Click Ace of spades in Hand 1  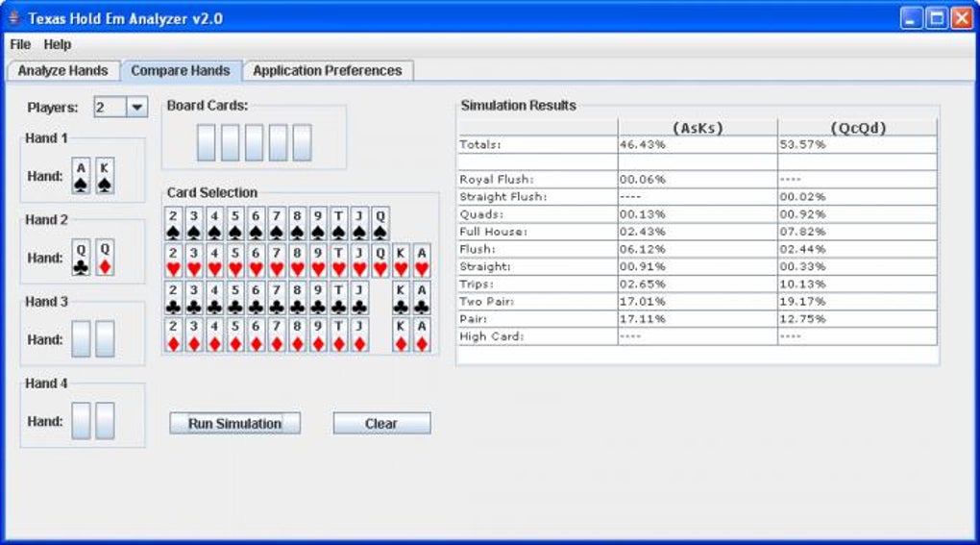click(81, 176)
